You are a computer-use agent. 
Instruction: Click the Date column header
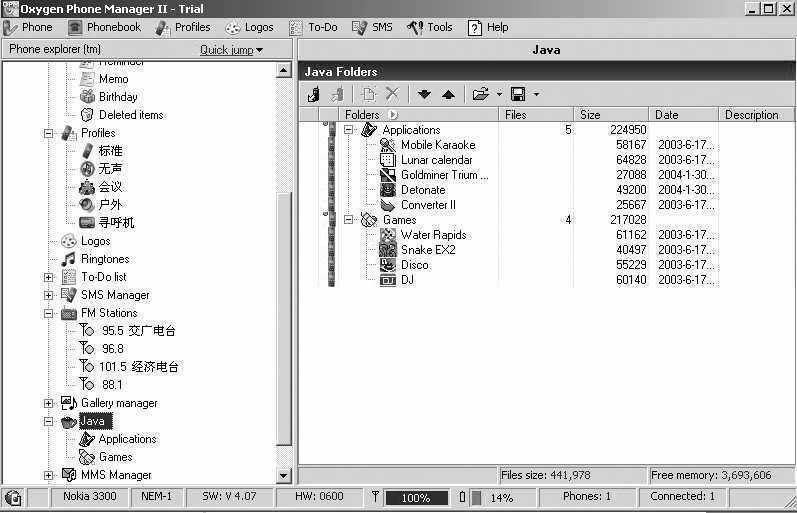point(684,115)
